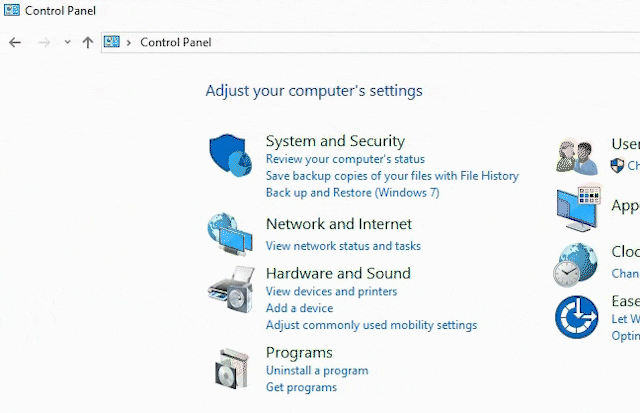Click the User Accounts people icon

coord(578,156)
